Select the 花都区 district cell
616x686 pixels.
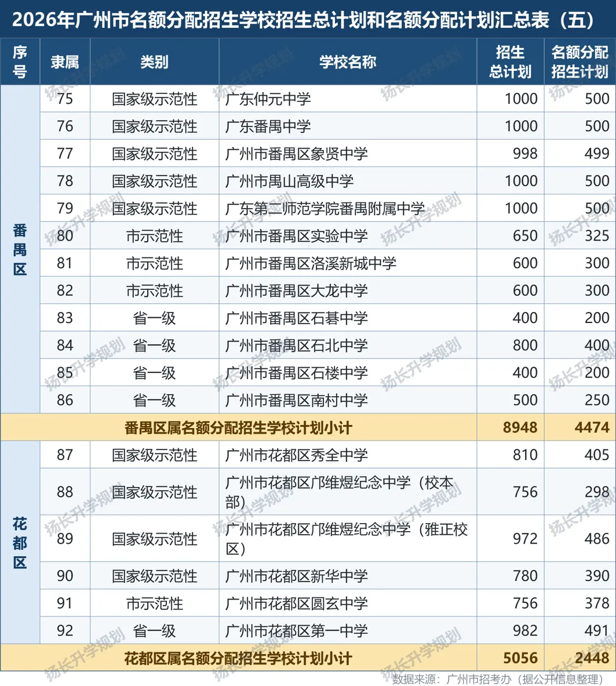(20, 543)
